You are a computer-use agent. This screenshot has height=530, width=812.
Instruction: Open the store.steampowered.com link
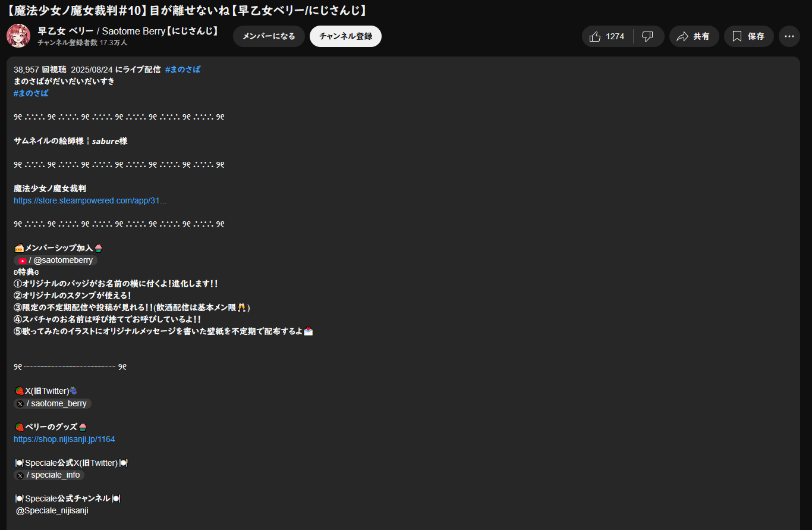coord(90,200)
